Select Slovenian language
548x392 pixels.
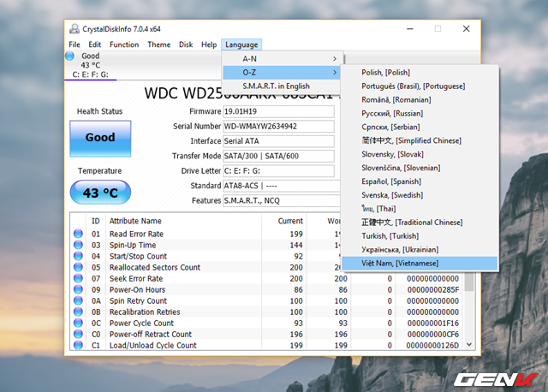click(x=420, y=168)
